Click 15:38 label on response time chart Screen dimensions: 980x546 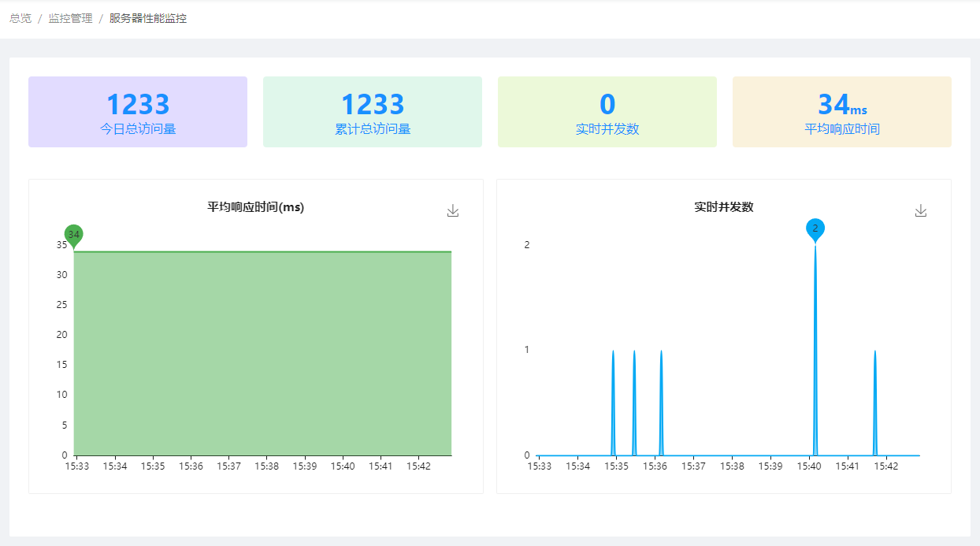266,466
